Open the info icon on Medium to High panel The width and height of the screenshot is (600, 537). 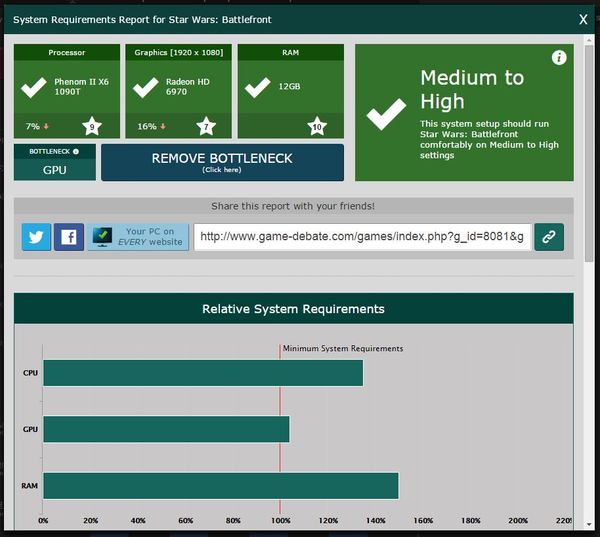point(559,58)
